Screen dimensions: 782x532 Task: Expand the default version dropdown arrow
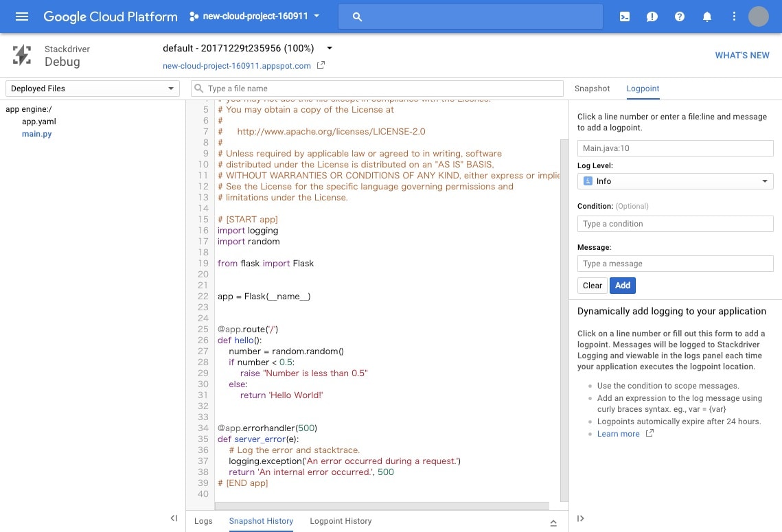click(x=329, y=48)
